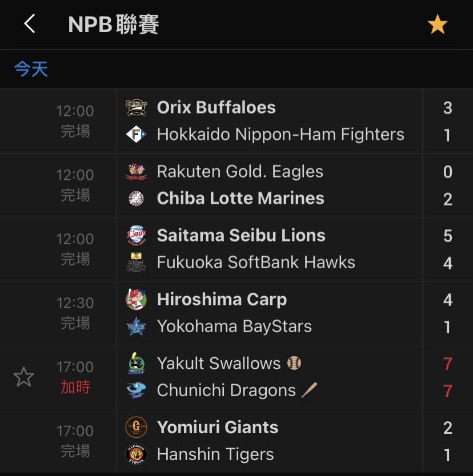Open the Saitama Seibu Lions logo

tap(136, 235)
